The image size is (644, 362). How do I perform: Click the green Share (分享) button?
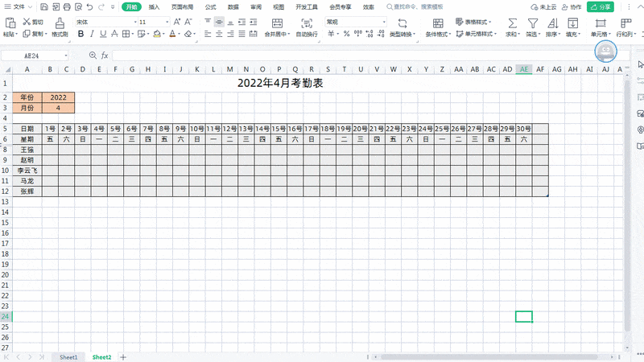click(x=601, y=7)
